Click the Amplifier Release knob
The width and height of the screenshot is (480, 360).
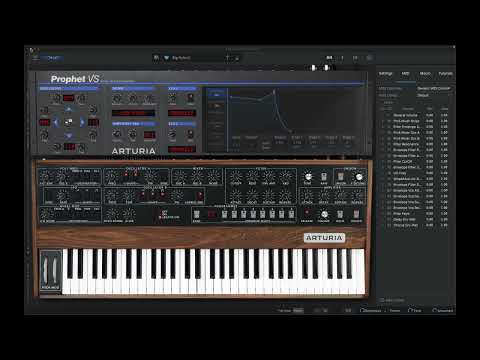tap(357, 195)
